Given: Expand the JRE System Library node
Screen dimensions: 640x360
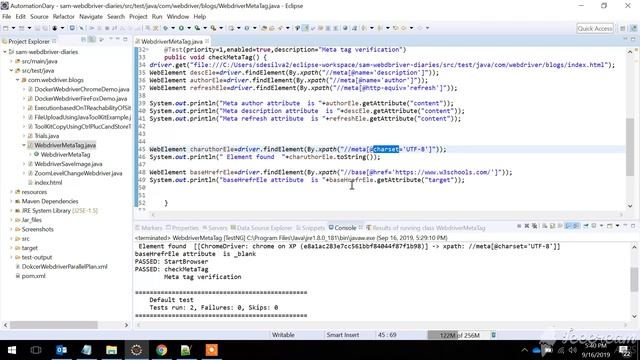Looking at the screenshot, I should point(11,211).
